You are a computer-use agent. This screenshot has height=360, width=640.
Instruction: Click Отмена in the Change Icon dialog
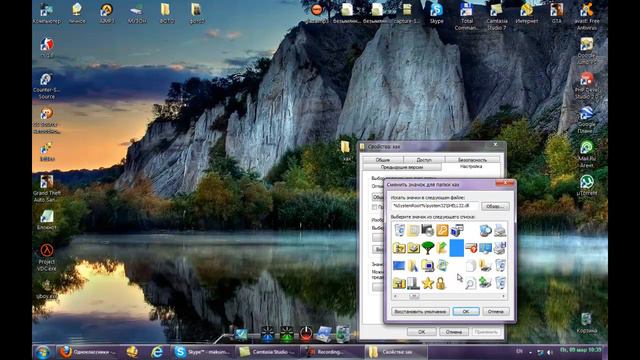click(496, 311)
